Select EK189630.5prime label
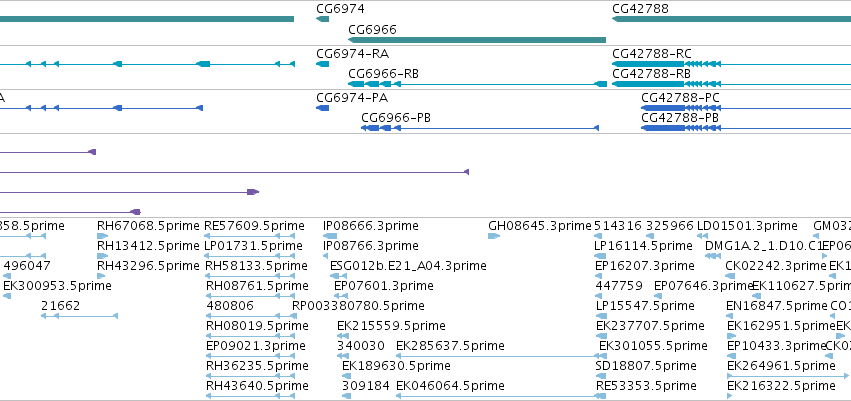The height and width of the screenshot is (401, 851). tap(396, 366)
